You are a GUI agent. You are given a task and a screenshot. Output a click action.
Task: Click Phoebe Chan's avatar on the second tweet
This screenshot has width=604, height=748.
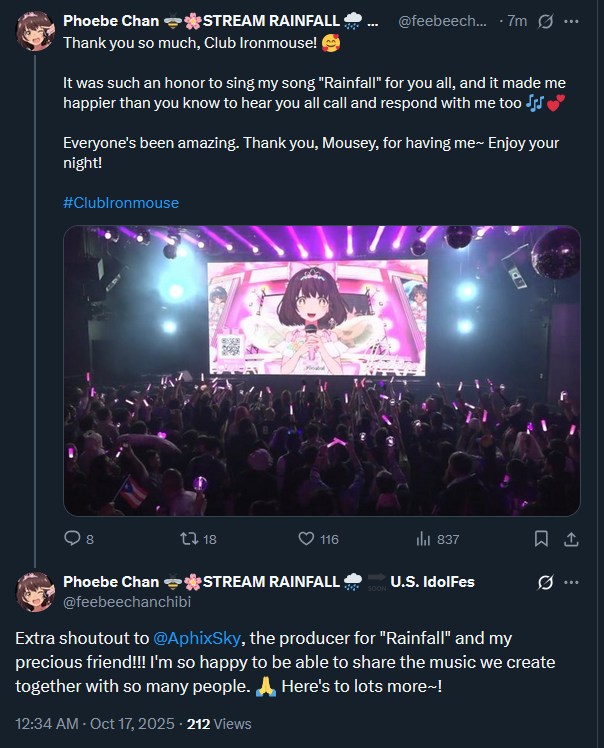tap(35, 592)
